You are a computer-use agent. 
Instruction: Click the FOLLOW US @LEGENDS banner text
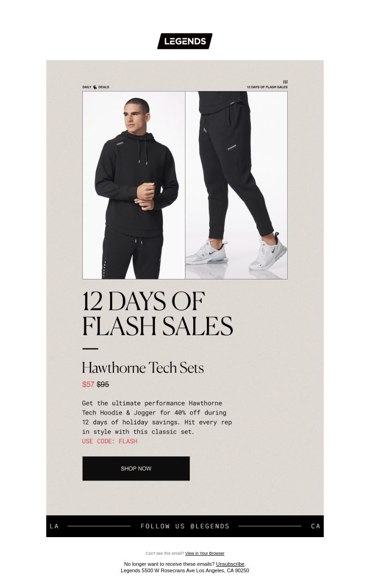(x=185, y=526)
